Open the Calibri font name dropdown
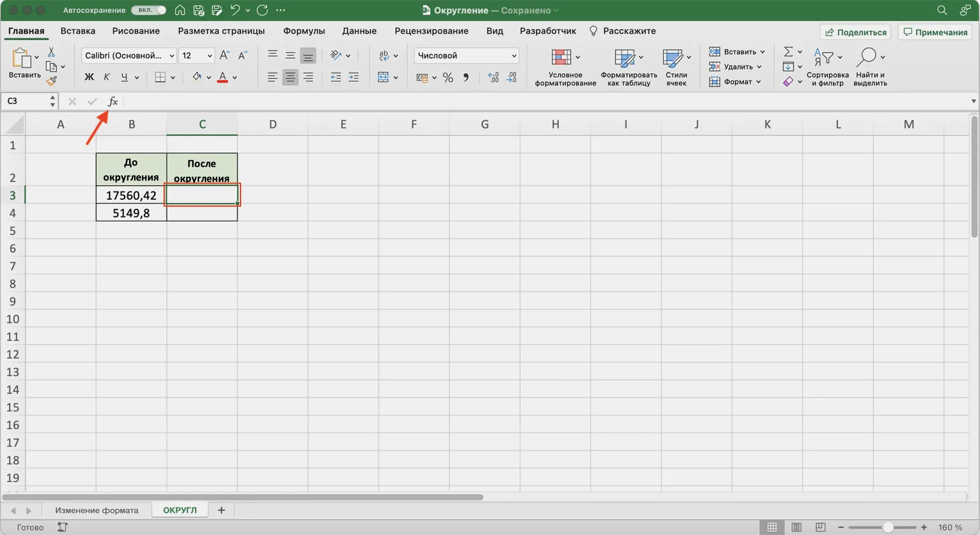The height and width of the screenshot is (535, 980). coord(171,56)
